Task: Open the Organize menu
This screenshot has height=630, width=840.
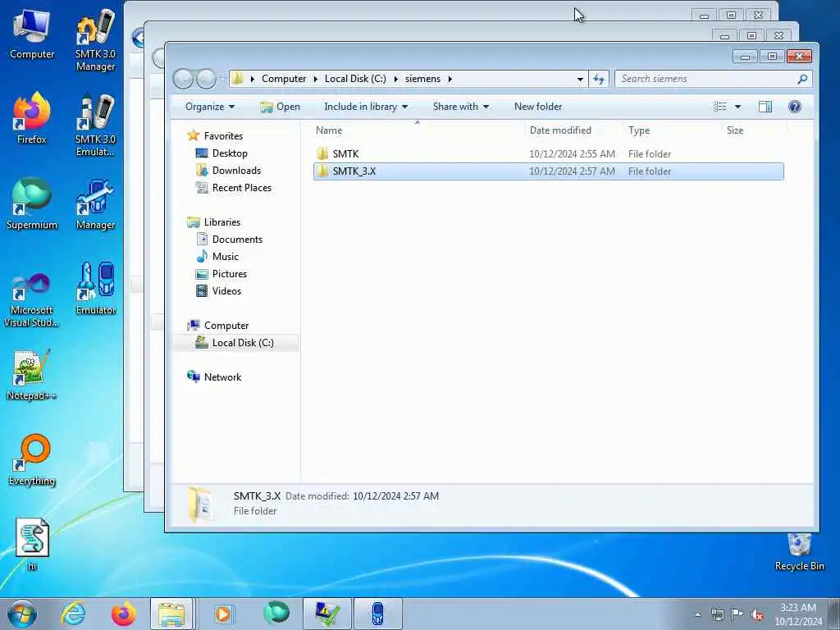Action: [209, 107]
